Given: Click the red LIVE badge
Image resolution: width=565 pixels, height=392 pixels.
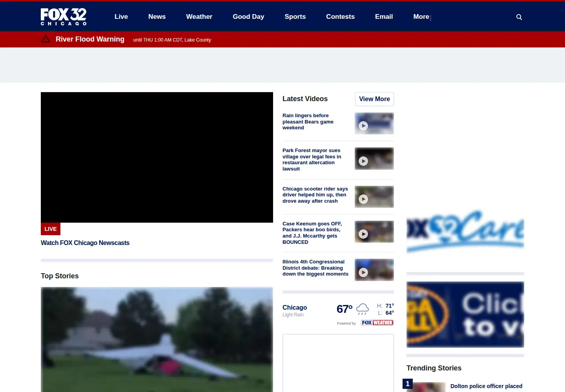Looking at the screenshot, I should click(x=51, y=229).
